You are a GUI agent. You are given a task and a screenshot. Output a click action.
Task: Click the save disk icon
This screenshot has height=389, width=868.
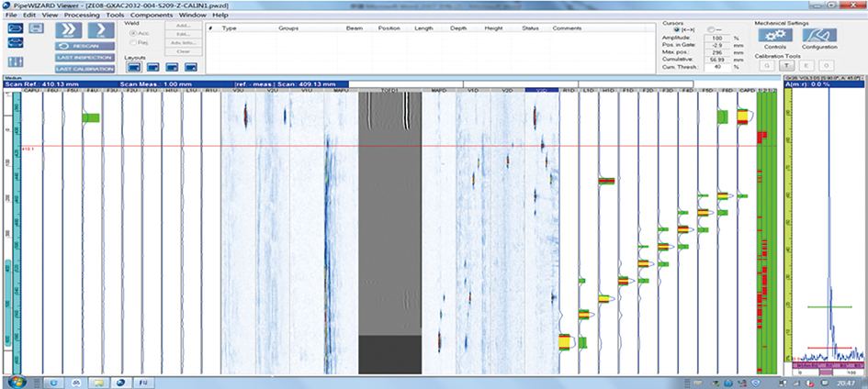click(36, 29)
